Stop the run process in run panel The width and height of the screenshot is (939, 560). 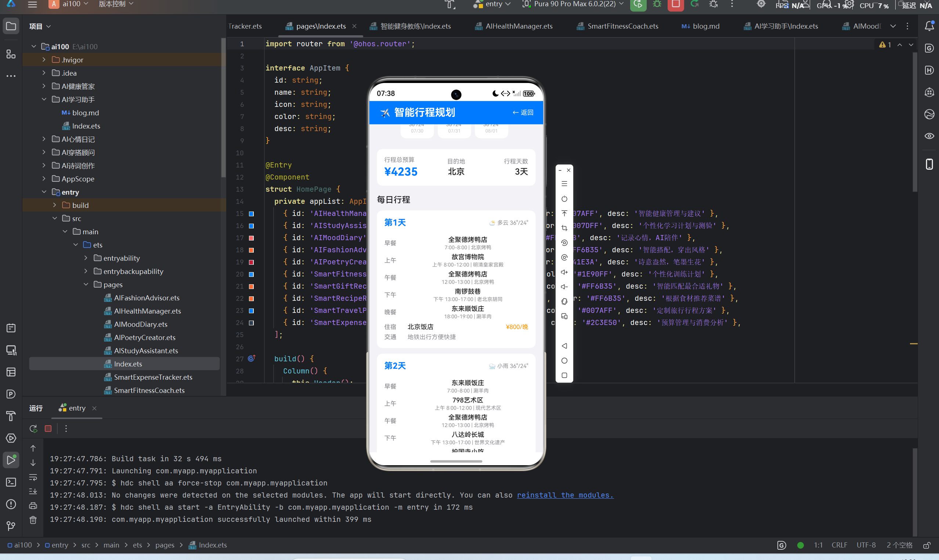coord(48,429)
